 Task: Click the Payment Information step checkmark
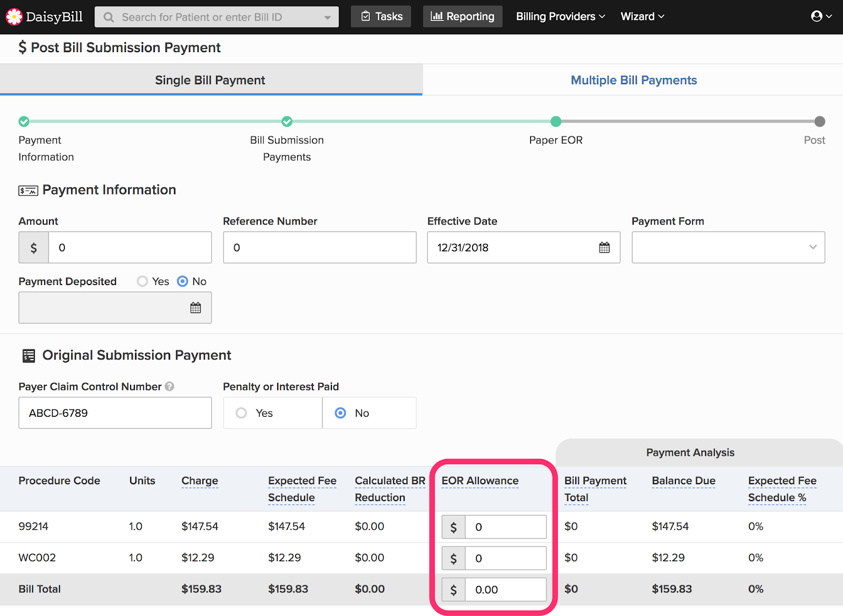coord(24,122)
